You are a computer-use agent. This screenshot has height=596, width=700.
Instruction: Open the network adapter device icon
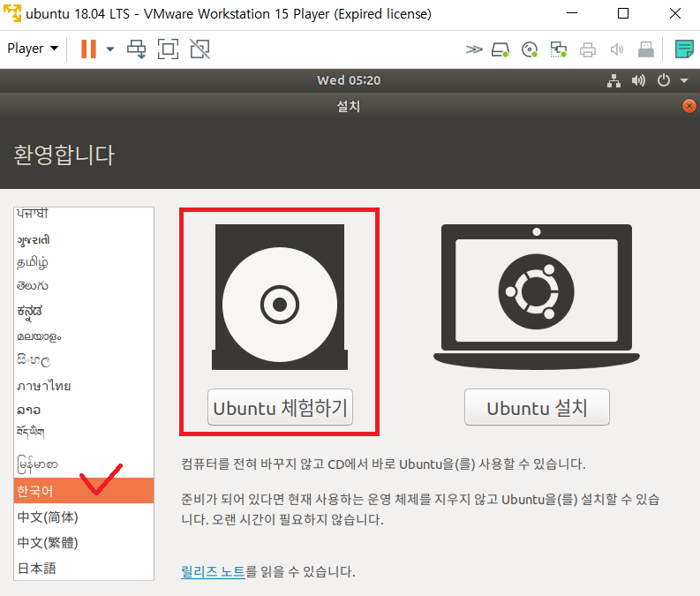pos(559,49)
